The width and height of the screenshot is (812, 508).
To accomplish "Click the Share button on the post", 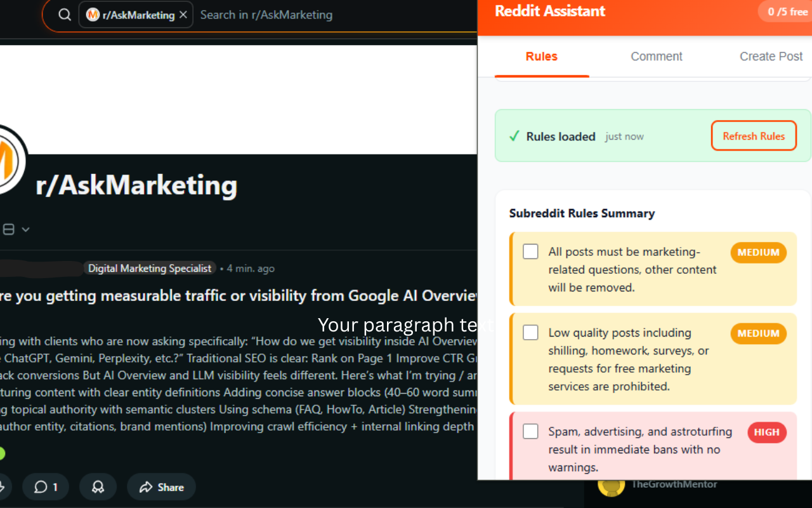I will click(x=161, y=487).
